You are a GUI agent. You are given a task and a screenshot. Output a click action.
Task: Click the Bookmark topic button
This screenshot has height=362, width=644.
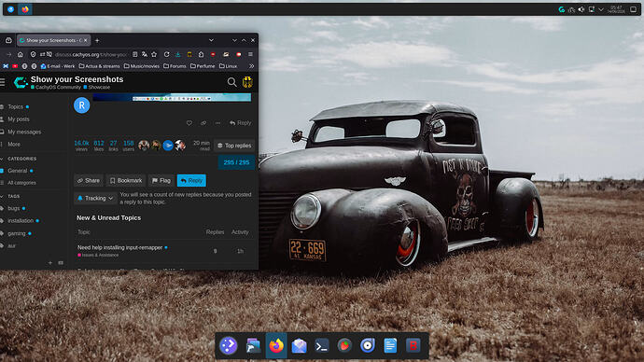pyautogui.click(x=126, y=181)
